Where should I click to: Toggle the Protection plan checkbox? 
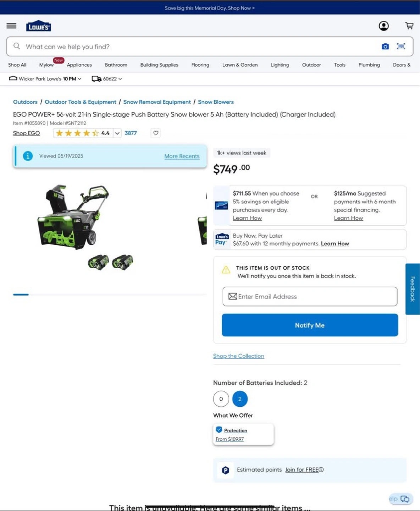tap(219, 430)
